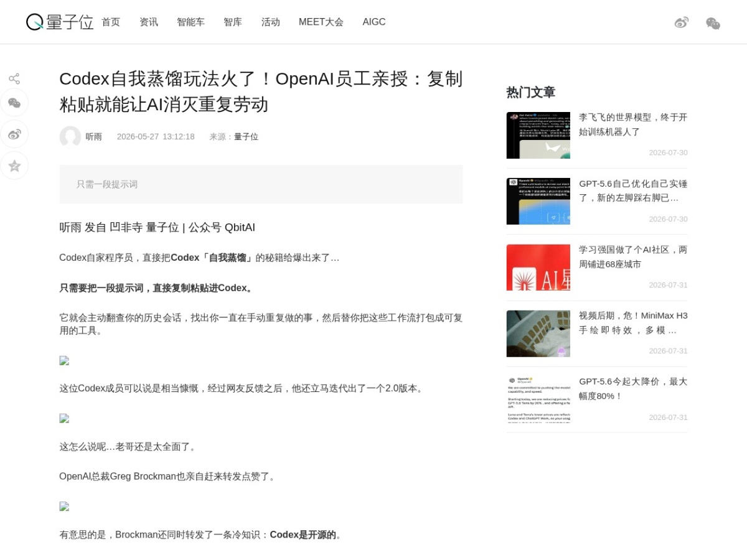
Task: Click date 2026-07-30 under 李飞飞 article
Action: pyautogui.click(x=668, y=152)
